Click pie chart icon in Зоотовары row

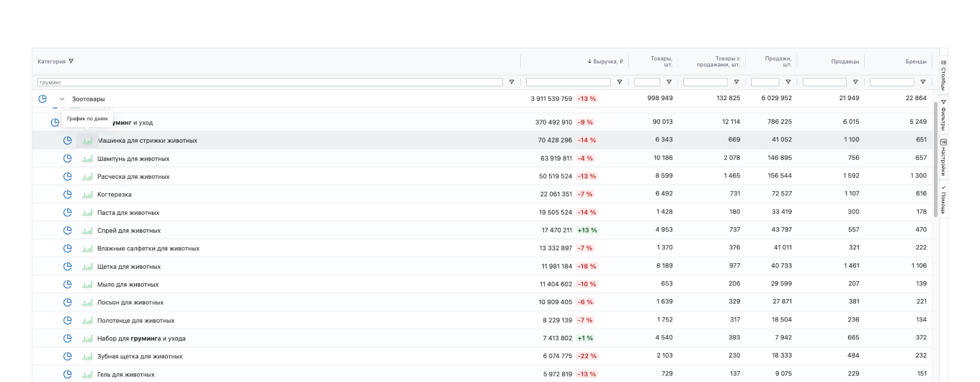click(x=43, y=99)
